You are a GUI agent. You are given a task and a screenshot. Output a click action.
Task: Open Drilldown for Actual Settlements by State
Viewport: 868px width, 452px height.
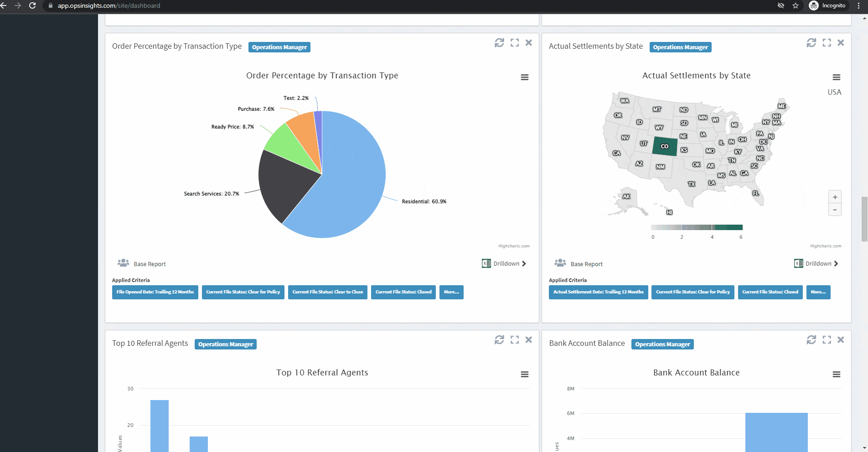pos(816,264)
